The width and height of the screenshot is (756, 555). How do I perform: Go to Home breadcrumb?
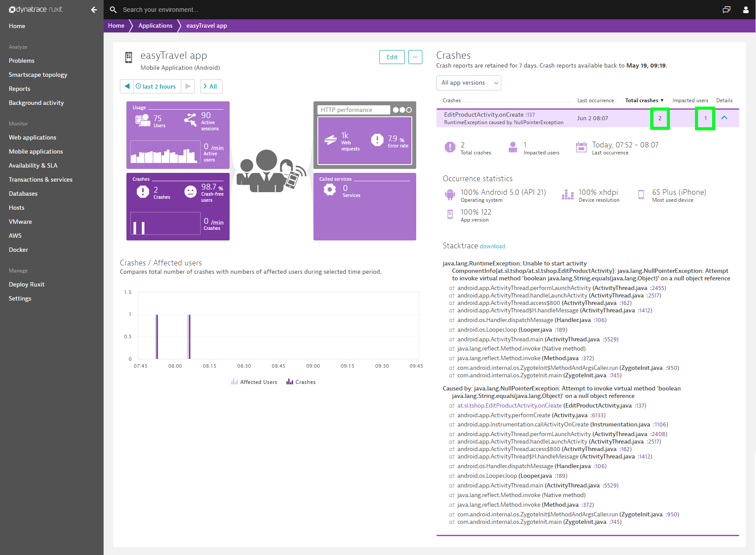click(x=116, y=25)
